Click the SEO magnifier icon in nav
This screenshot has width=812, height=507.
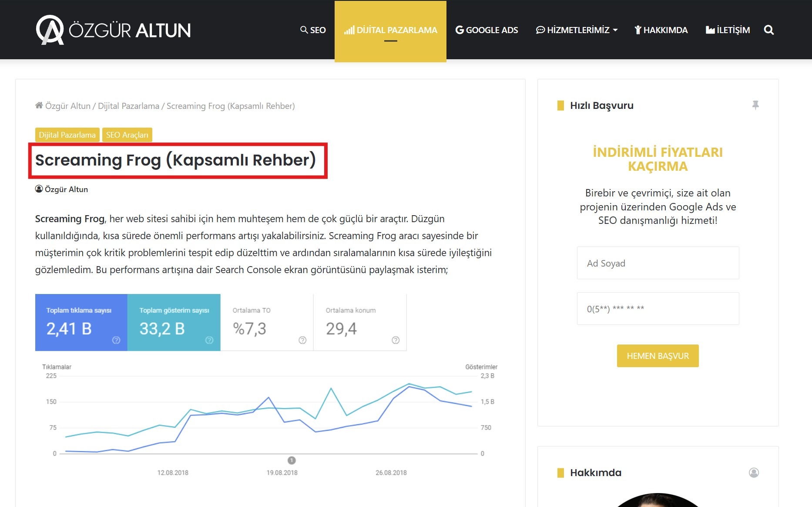click(x=304, y=30)
